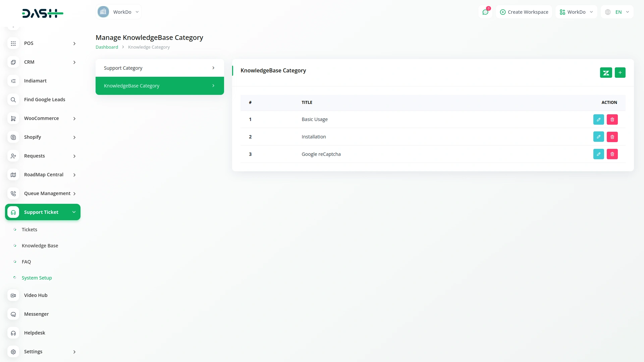Select the System Setup entry in sidebar

tap(37, 278)
